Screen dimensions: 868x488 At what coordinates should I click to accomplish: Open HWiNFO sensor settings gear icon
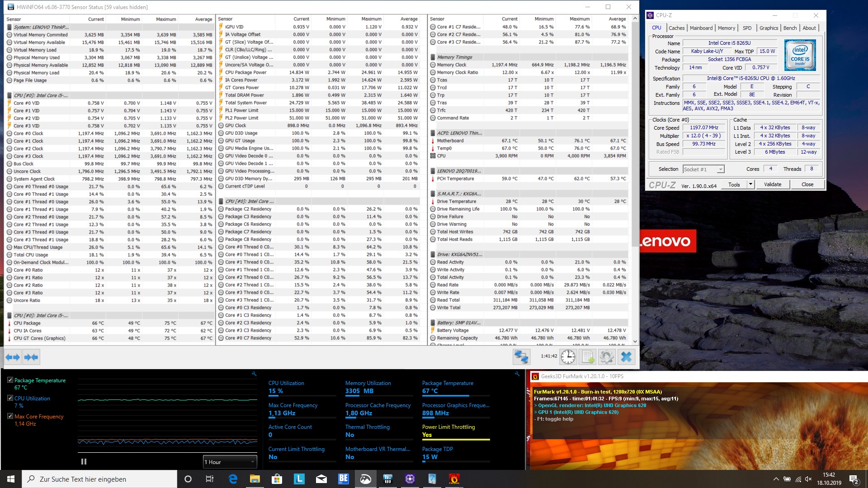(607, 357)
